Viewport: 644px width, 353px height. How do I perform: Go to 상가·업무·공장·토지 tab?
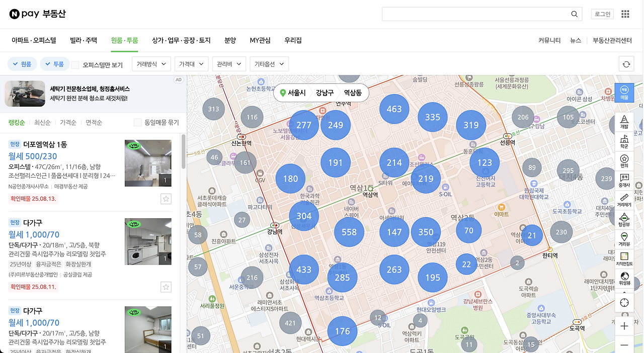[x=181, y=40]
